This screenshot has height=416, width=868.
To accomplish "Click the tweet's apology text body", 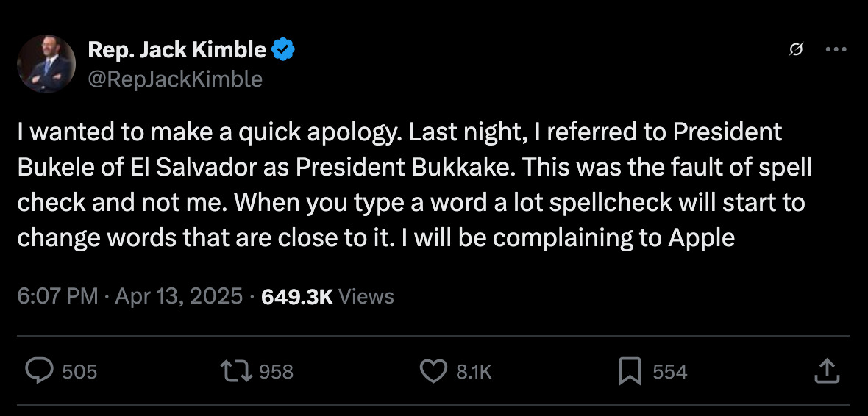I will click(x=412, y=185).
